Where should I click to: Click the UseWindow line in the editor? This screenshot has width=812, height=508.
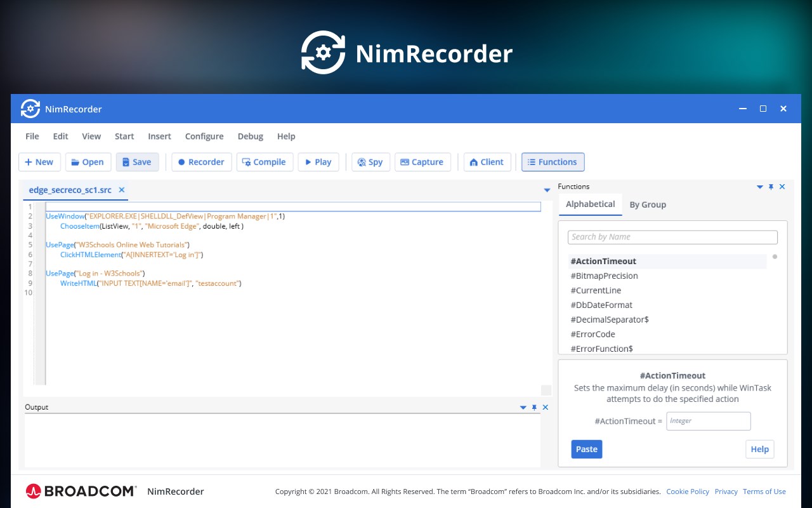165,217
